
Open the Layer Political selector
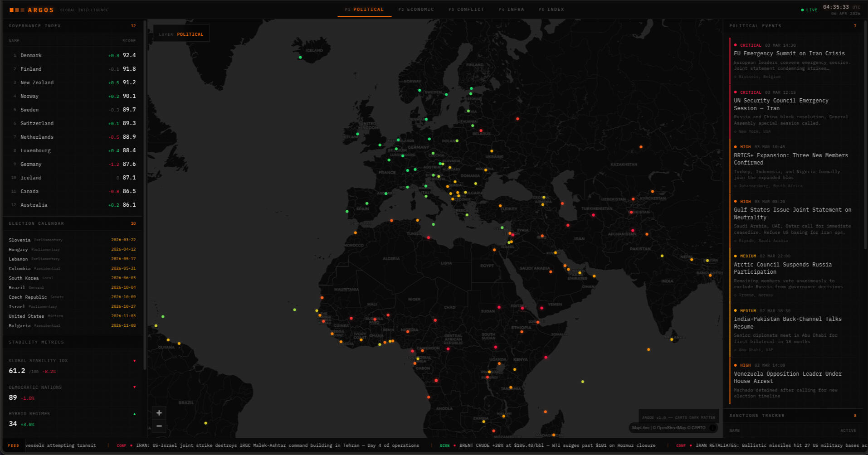(x=181, y=34)
